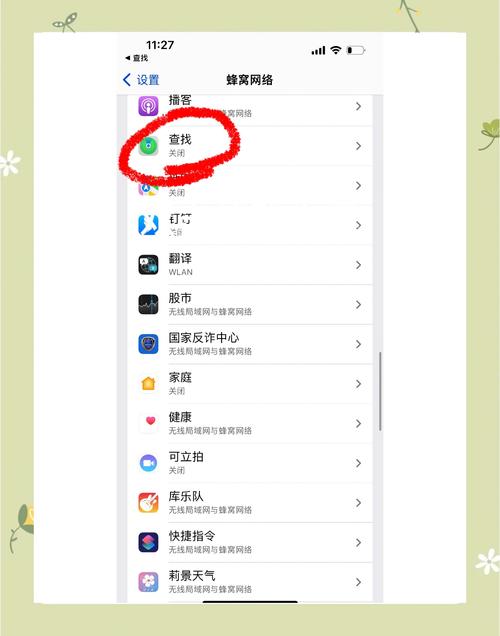500x636 pixels.
Task: Return to the 查找 app via status breadcrumb
Action: point(137,58)
